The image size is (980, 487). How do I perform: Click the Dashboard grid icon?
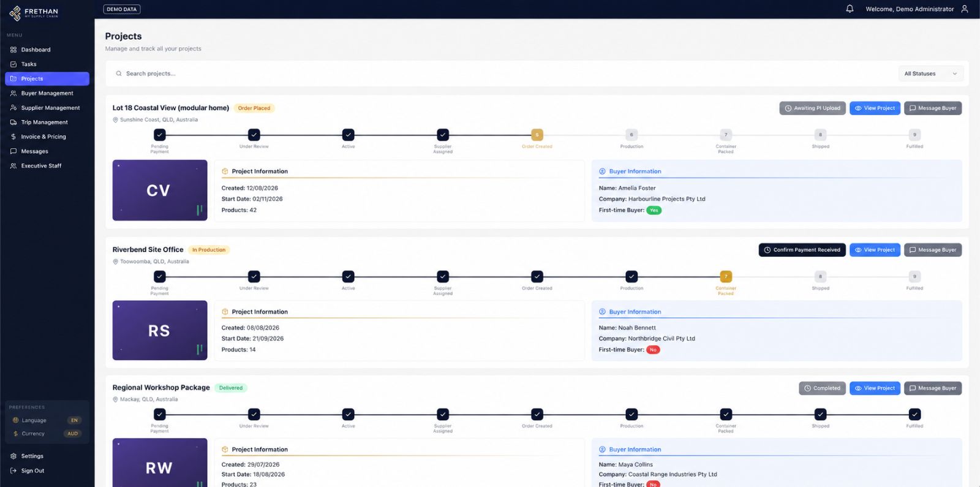point(13,50)
